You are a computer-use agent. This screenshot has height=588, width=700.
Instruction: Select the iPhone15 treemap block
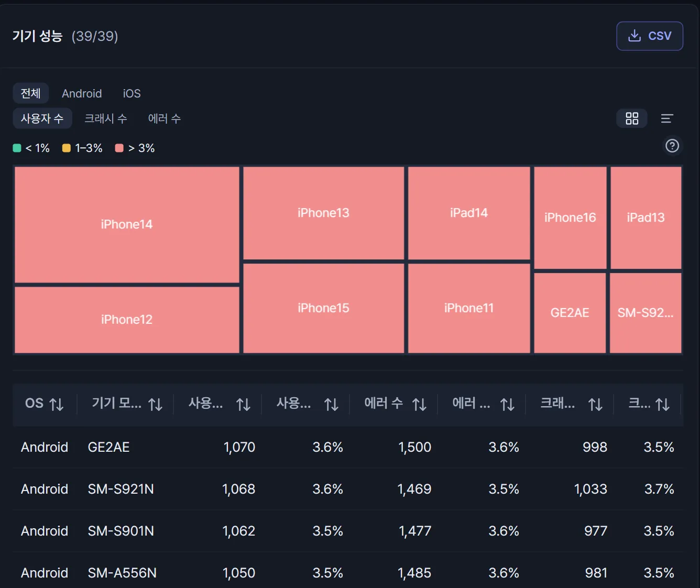coord(323,308)
